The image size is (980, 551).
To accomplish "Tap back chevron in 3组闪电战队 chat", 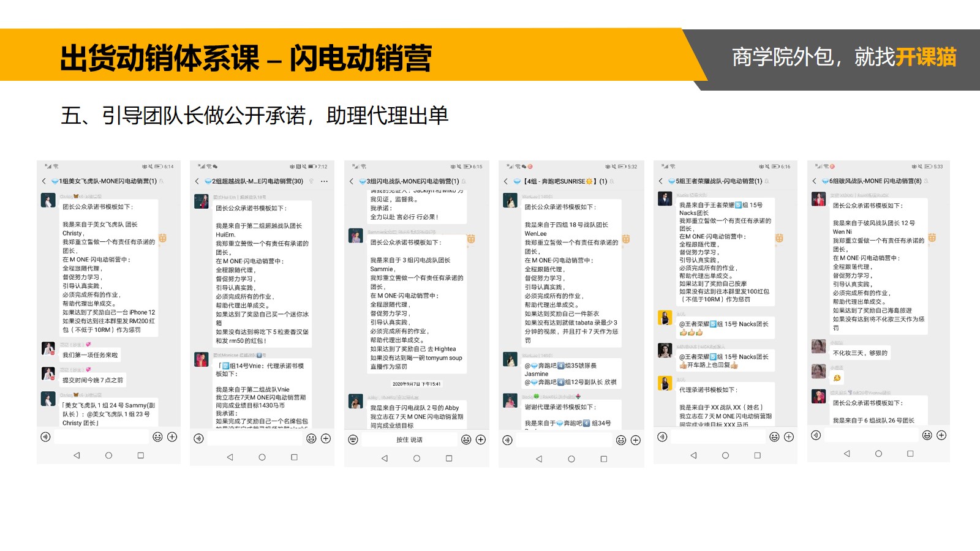I will pyautogui.click(x=352, y=181).
